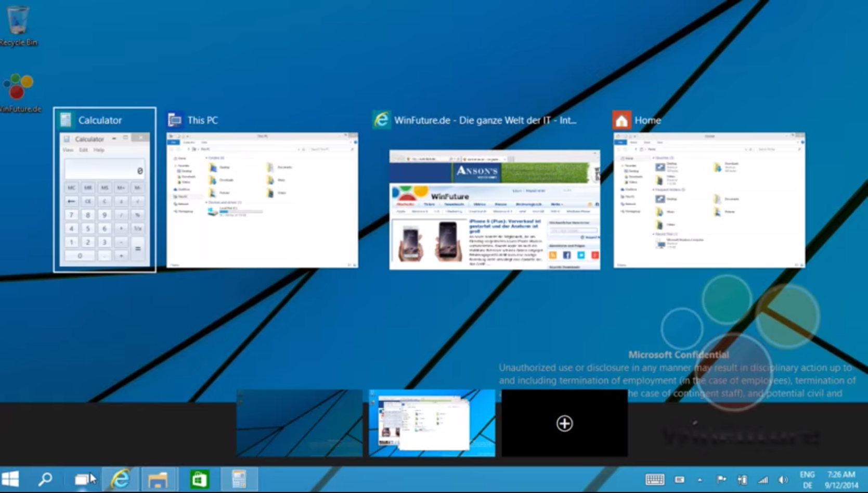Click the Calculator taskbar icon

click(x=239, y=479)
